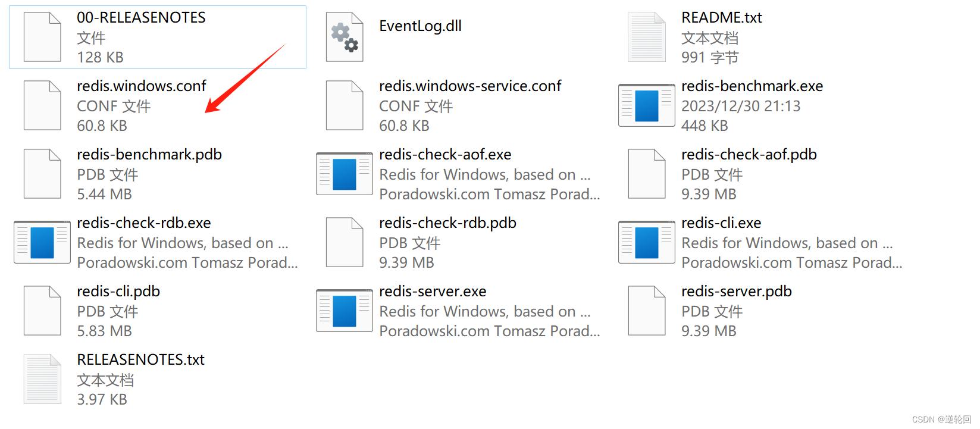Viewport: 980px width, 429px height.
Task: Select the redis.windows-service.conf file name
Action: [x=470, y=86]
